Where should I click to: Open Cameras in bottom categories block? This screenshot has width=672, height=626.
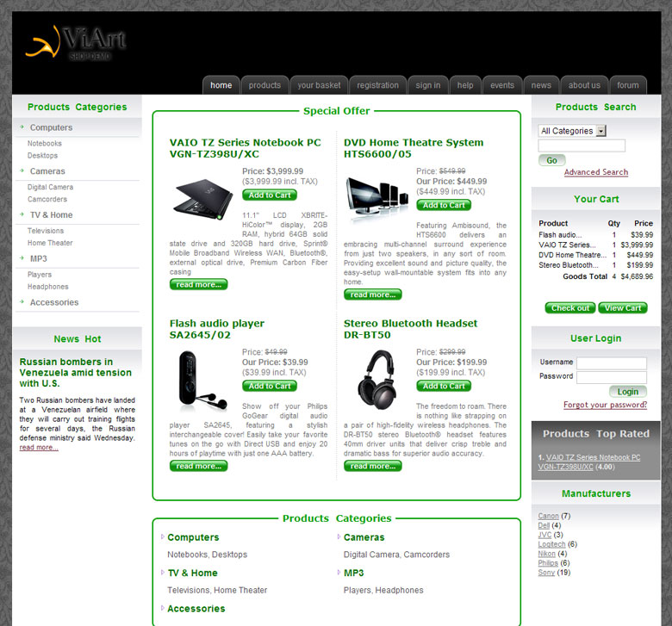click(364, 537)
